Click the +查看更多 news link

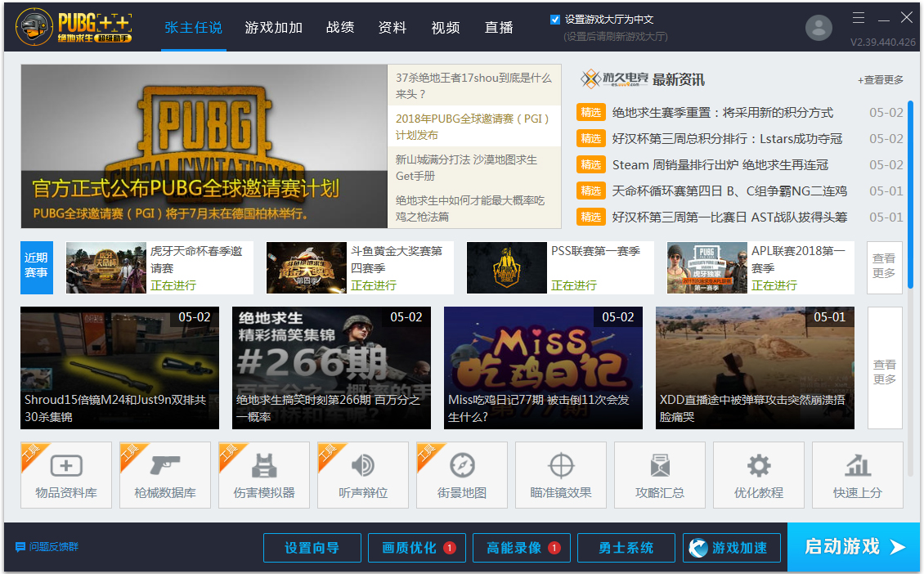click(x=881, y=79)
